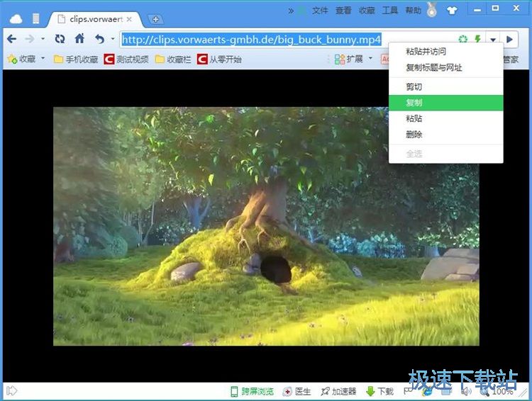Reload the page with the refresh icon

coord(60,39)
